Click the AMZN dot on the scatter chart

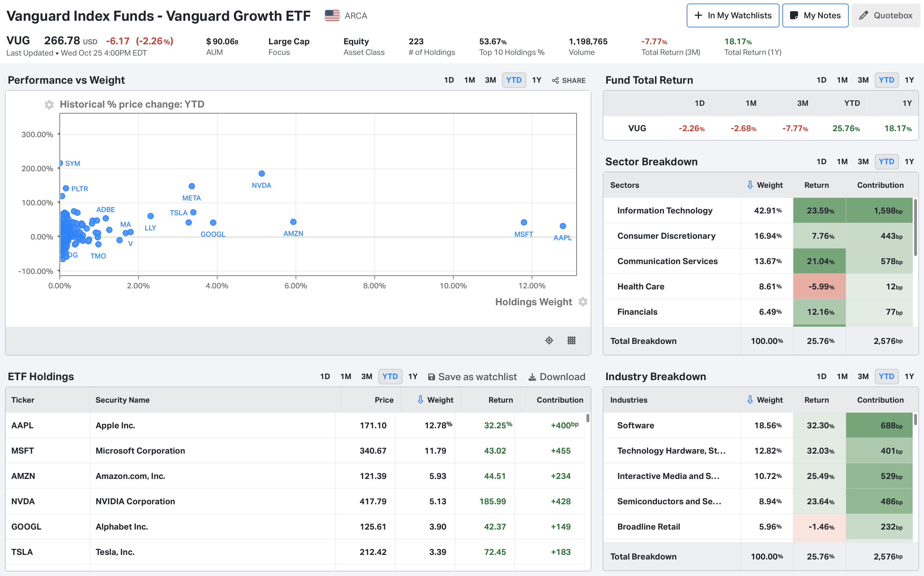pos(293,222)
